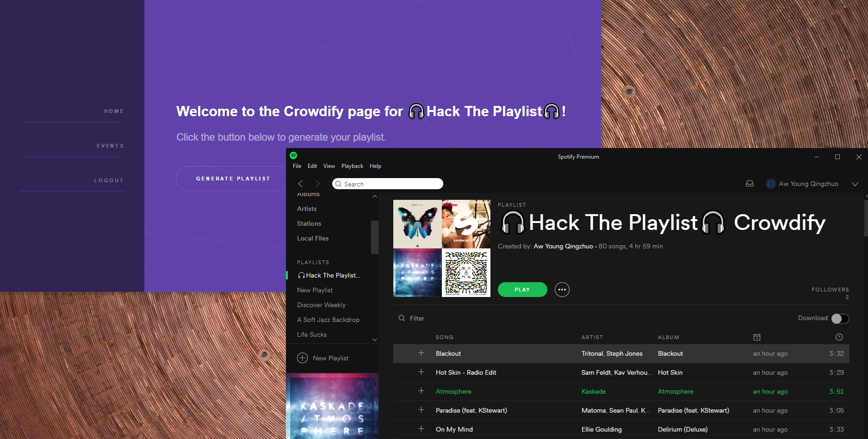Open the Help menu

375,166
